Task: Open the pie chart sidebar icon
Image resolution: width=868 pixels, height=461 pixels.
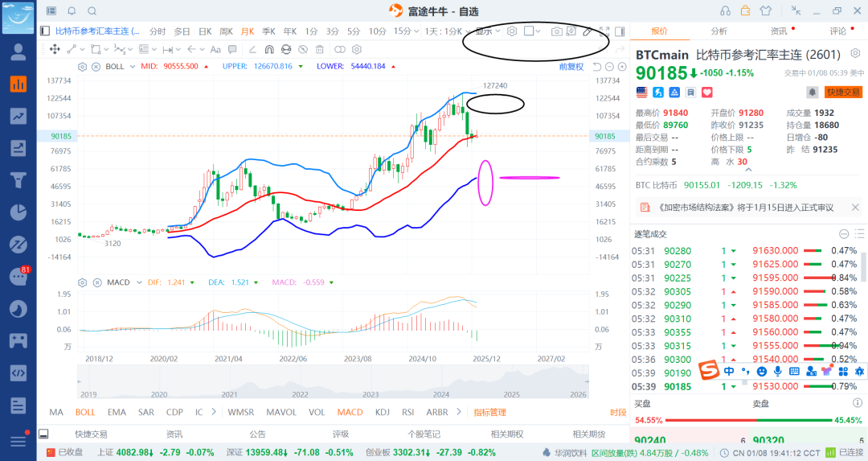Action: (18, 212)
